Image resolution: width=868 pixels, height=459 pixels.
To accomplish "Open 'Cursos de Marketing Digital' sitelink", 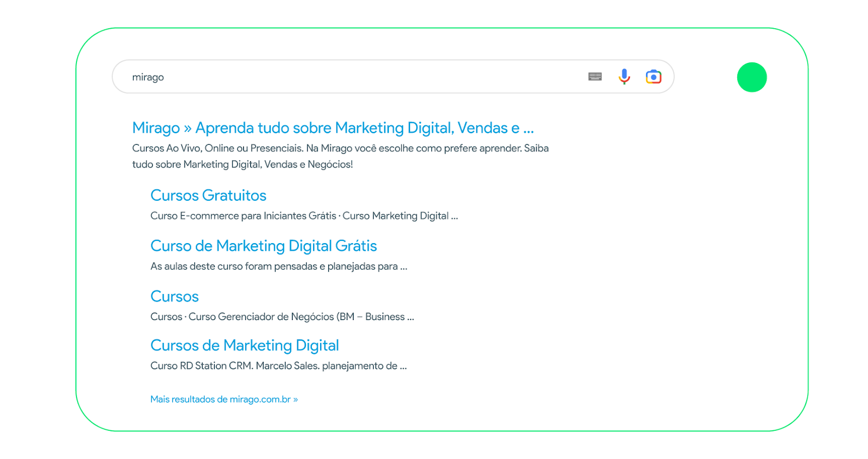I will [x=245, y=346].
